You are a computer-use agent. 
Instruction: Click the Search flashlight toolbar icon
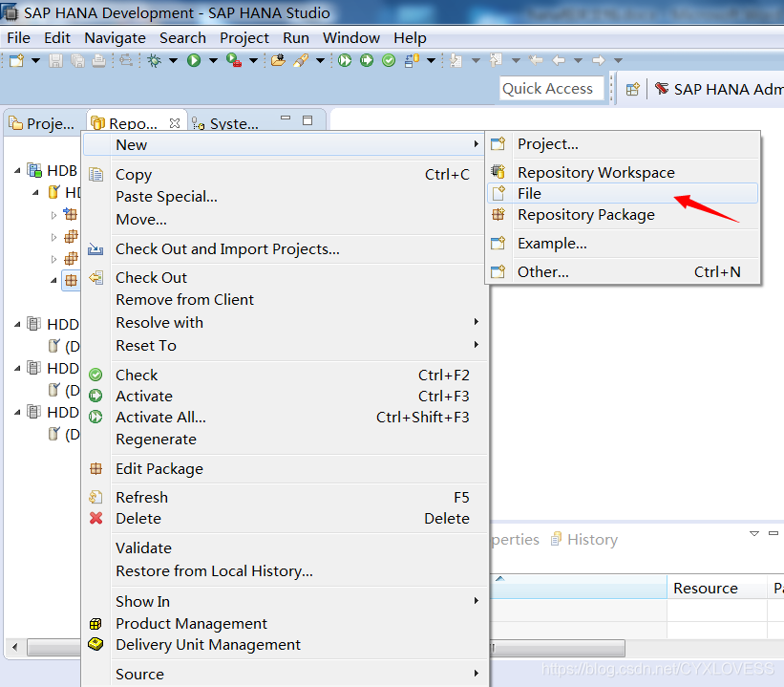click(301, 60)
